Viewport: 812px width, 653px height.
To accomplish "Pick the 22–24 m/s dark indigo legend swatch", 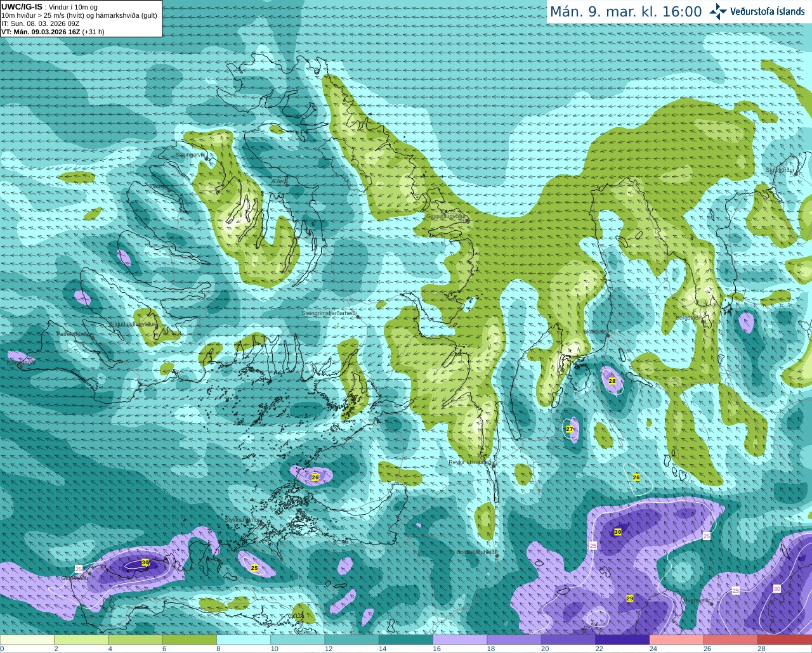I will [x=622, y=640].
